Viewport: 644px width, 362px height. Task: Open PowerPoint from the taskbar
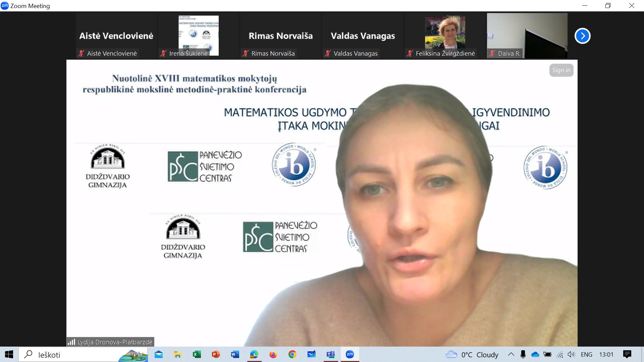pos(216,354)
